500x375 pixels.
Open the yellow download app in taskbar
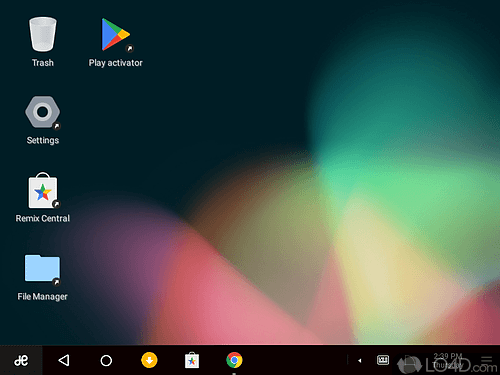(149, 360)
